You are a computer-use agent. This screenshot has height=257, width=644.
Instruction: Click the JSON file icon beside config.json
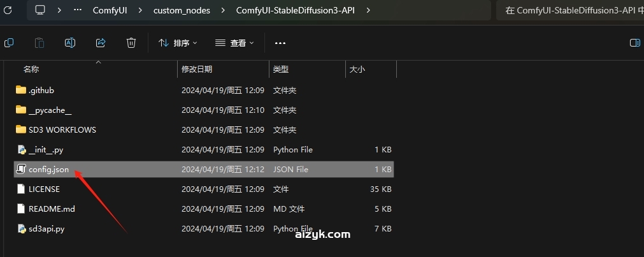click(21, 169)
